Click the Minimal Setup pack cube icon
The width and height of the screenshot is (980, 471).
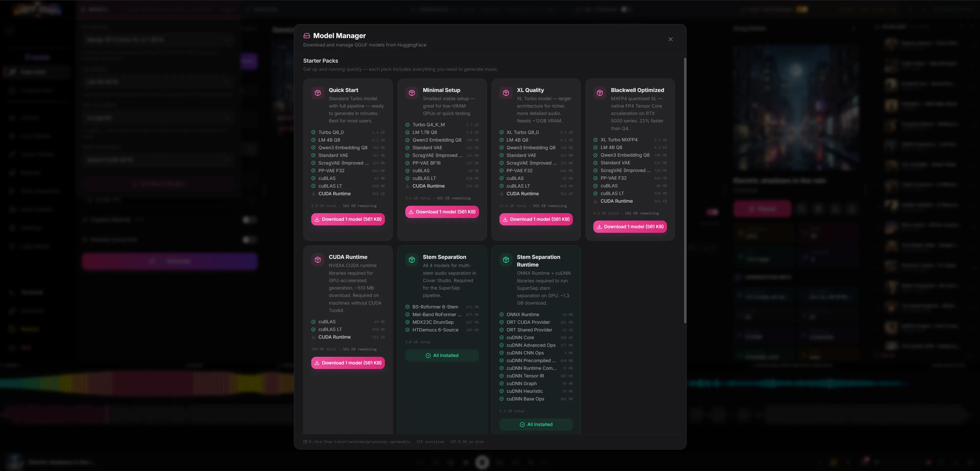click(x=412, y=93)
